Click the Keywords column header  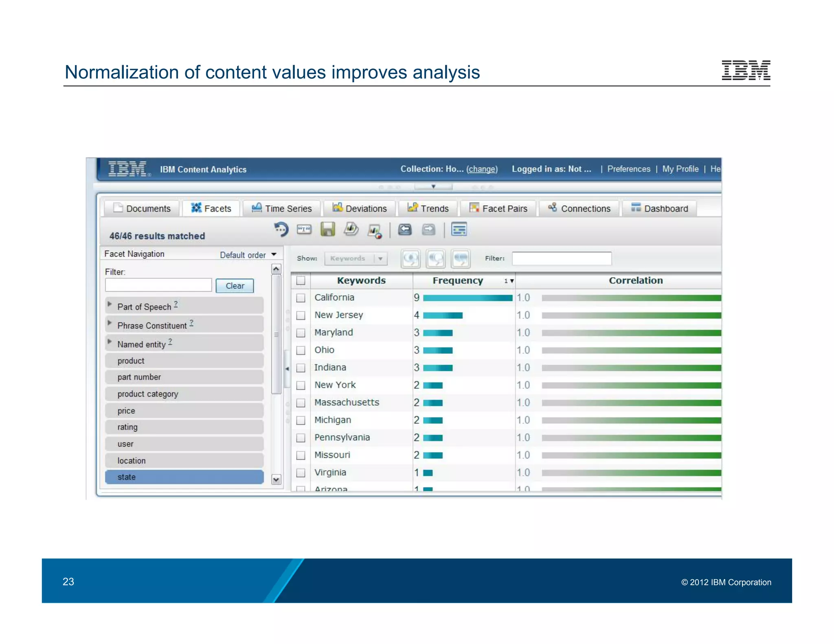tap(361, 280)
